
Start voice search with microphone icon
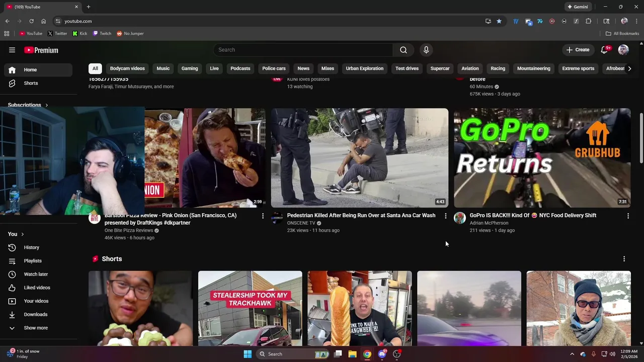pos(426,50)
